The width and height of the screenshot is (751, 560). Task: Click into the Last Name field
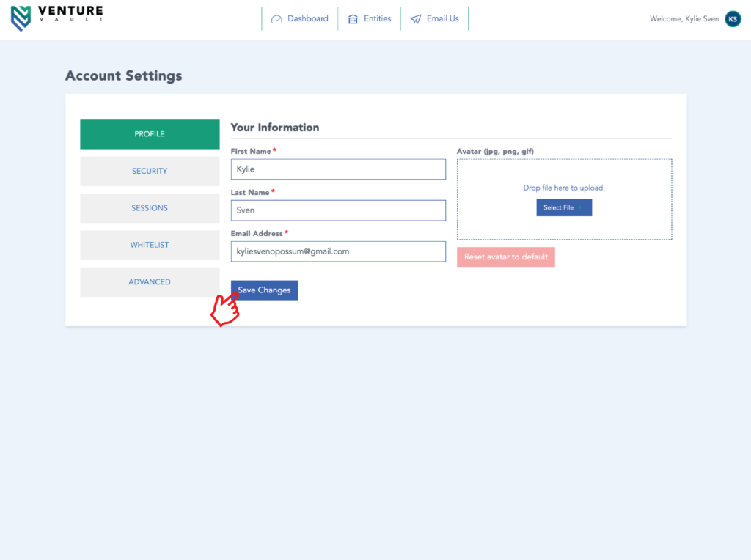tap(338, 210)
